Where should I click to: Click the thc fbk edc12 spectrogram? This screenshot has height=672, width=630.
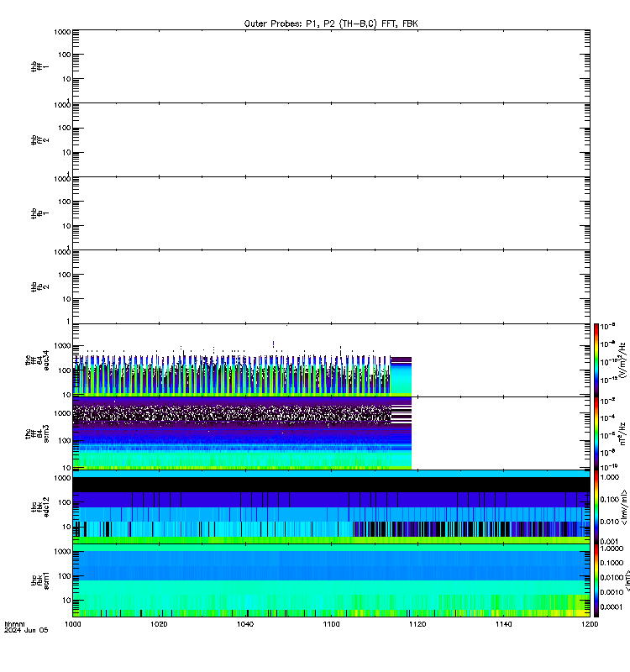click(x=331, y=507)
